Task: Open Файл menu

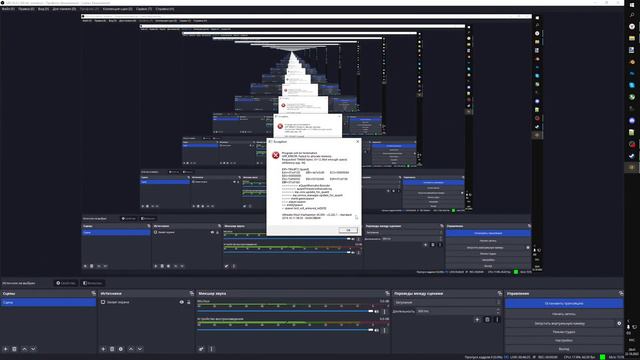Action: point(8,9)
